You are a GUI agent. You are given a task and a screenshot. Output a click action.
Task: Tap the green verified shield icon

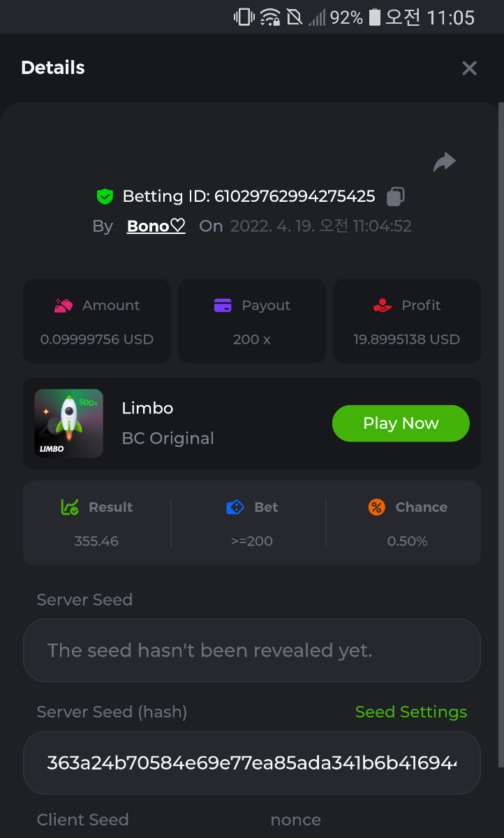click(x=105, y=197)
